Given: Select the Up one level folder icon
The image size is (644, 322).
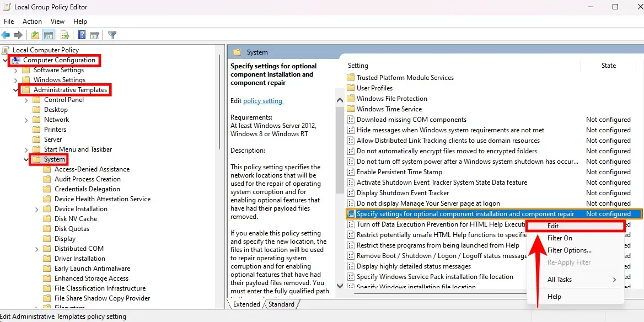Looking at the screenshot, I should 34,35.
